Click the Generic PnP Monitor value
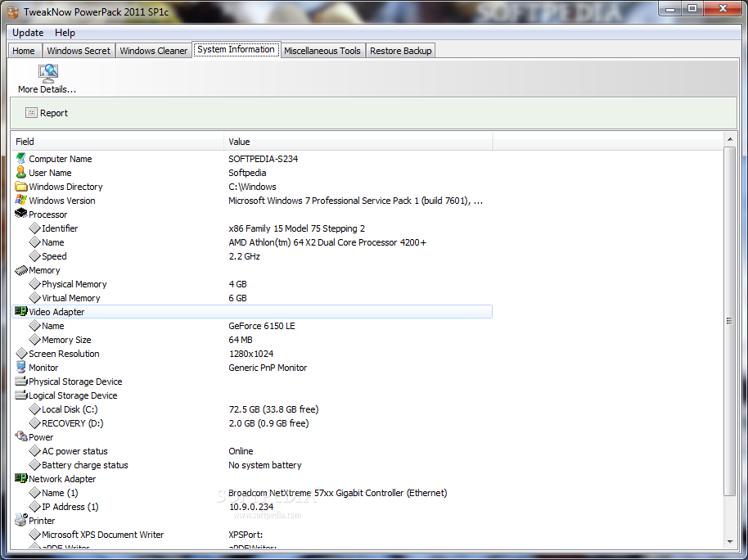Screen dimensions: 748x560 (268, 368)
